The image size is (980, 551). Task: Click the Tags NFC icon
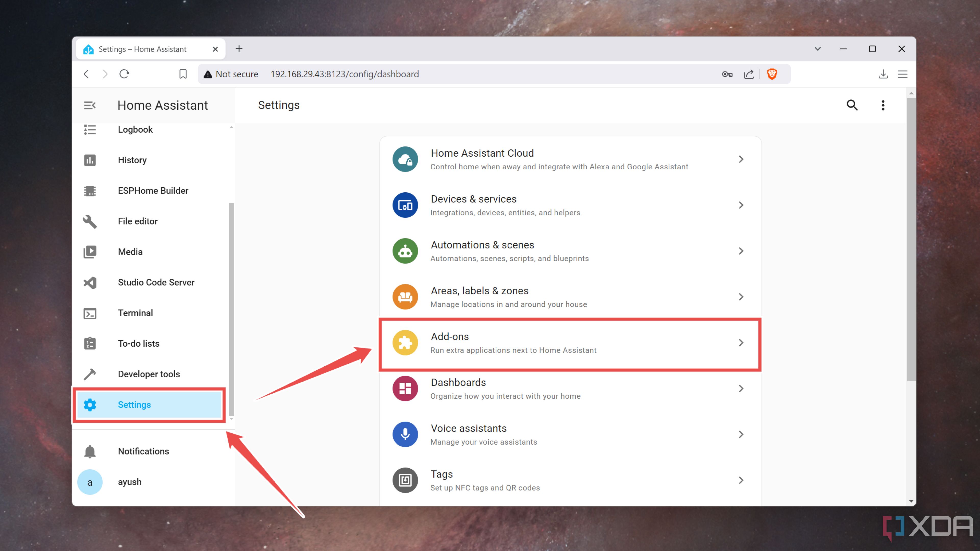point(405,480)
